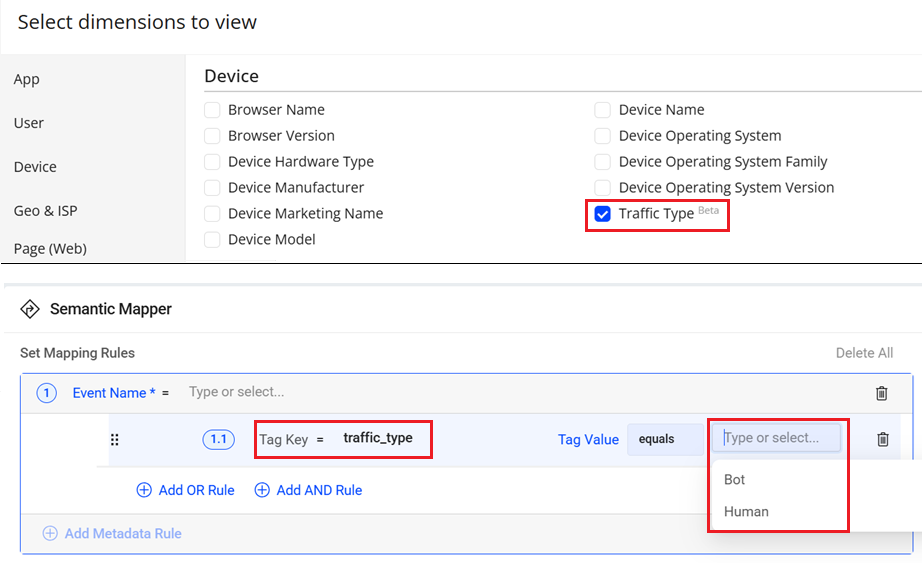Delete rule 1 using its trash icon
Screen dimensions: 922x563
tap(881, 393)
